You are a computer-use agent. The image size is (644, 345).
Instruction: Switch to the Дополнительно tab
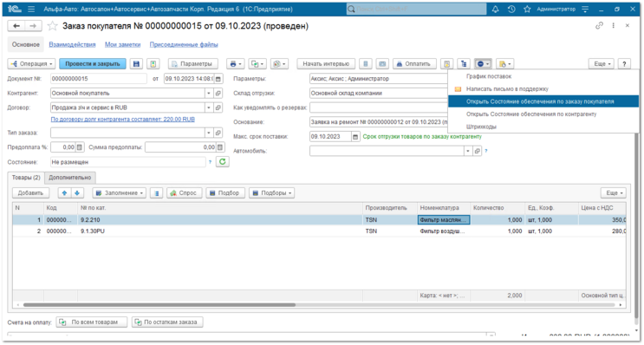click(x=70, y=178)
